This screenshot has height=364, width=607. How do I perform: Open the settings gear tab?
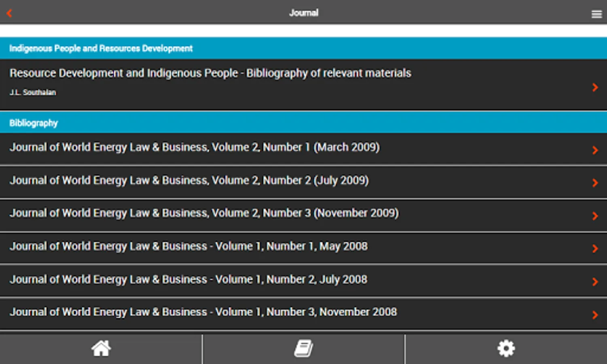pyautogui.click(x=506, y=349)
